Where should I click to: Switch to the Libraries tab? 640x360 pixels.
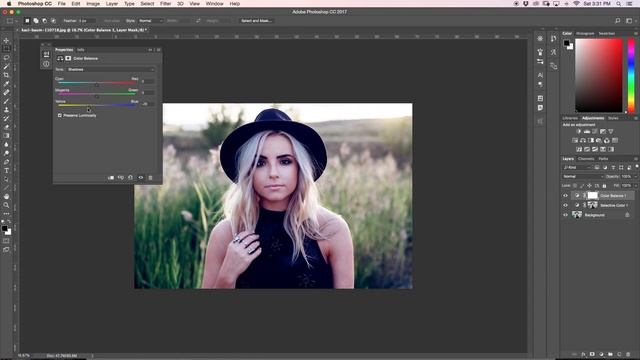(570, 118)
